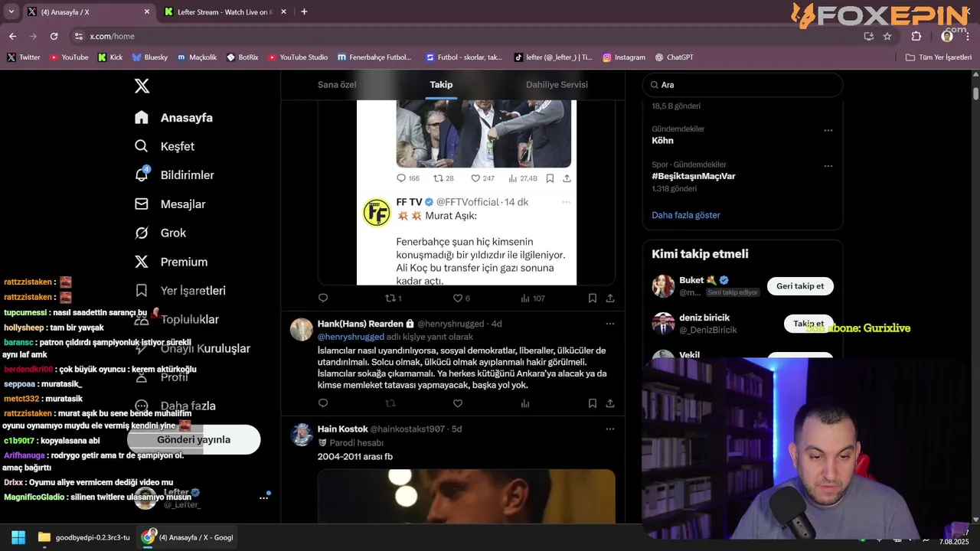
Task: Bookmark the post with 107 views
Action: click(x=593, y=298)
